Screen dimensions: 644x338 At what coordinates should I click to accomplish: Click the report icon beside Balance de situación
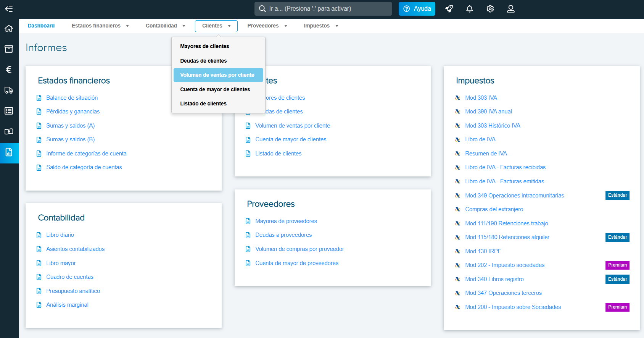click(39, 98)
